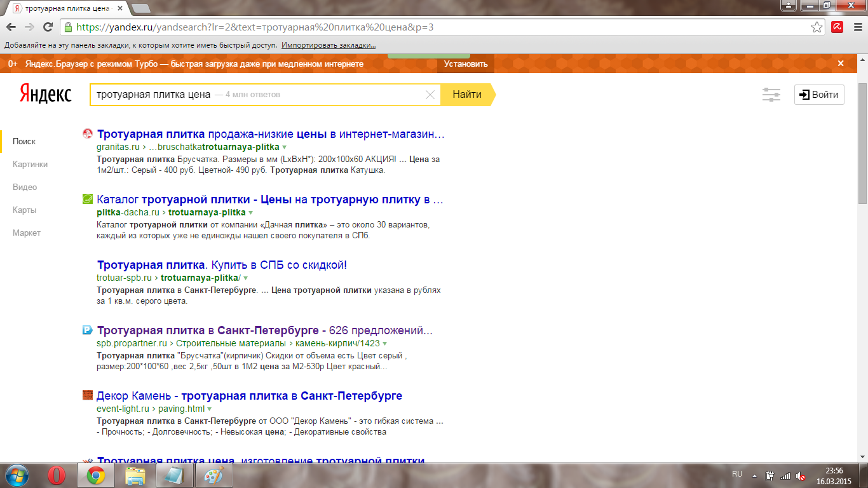868x488 pixels.
Task: Click the Импортировать закладки link
Action: coord(329,45)
